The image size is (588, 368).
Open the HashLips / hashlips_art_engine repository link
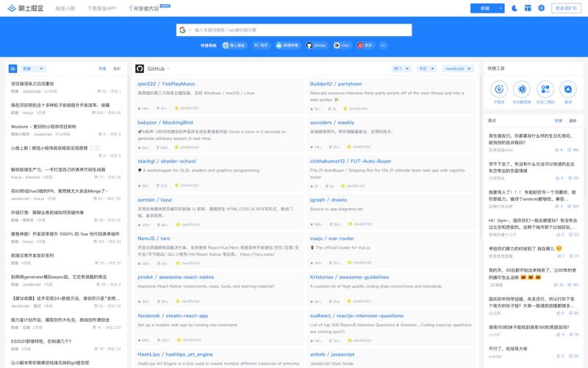pyautogui.click(x=175, y=355)
